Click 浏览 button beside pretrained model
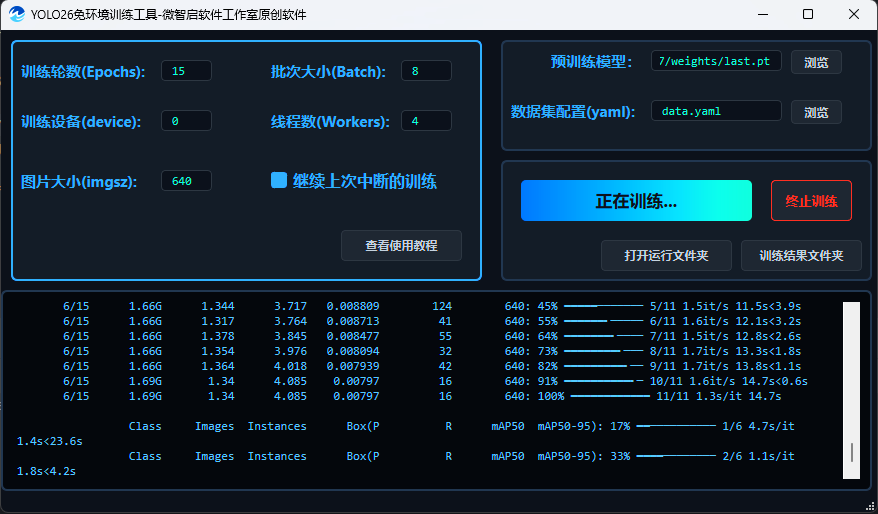The height and width of the screenshot is (514, 878). 816,62
